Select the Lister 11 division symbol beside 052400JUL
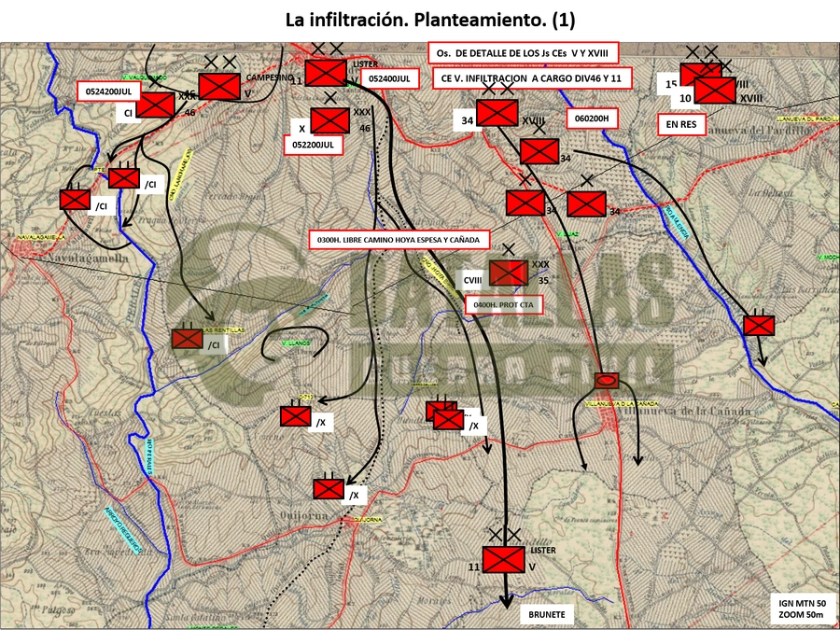This screenshot has width=840, height=630. coord(325,73)
